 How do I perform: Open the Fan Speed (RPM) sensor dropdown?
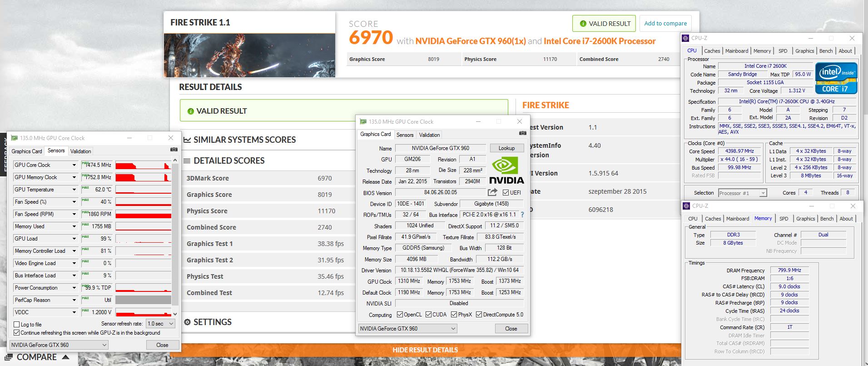(74, 214)
